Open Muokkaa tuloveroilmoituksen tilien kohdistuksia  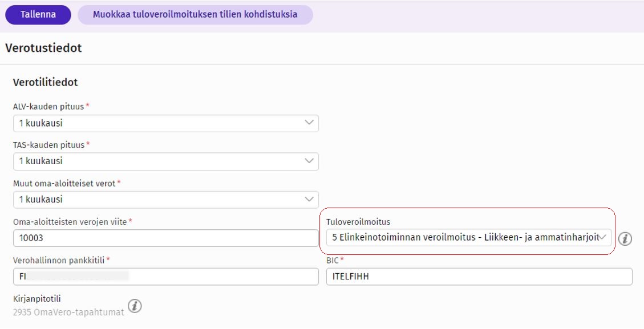click(195, 15)
